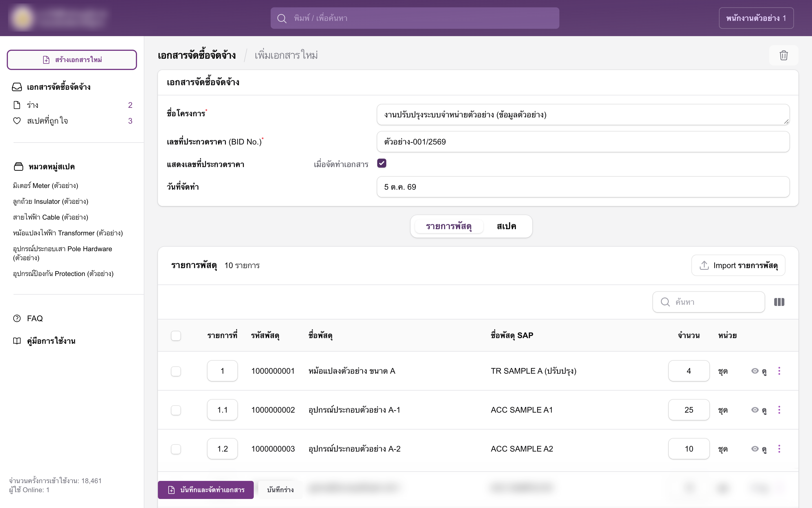Click the inbox icon next to เอกสารจัดซื้อจัดจ้าง
812x508 pixels.
tap(17, 87)
